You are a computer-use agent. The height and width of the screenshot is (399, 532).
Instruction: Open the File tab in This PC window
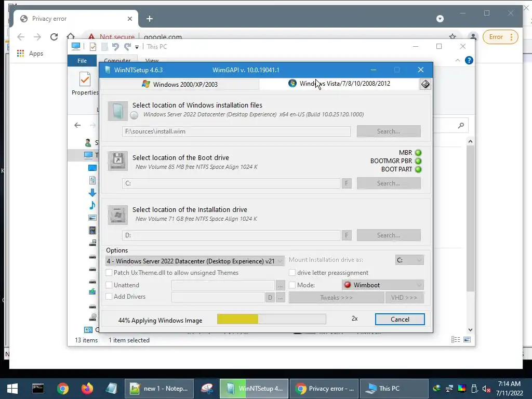pos(82,61)
